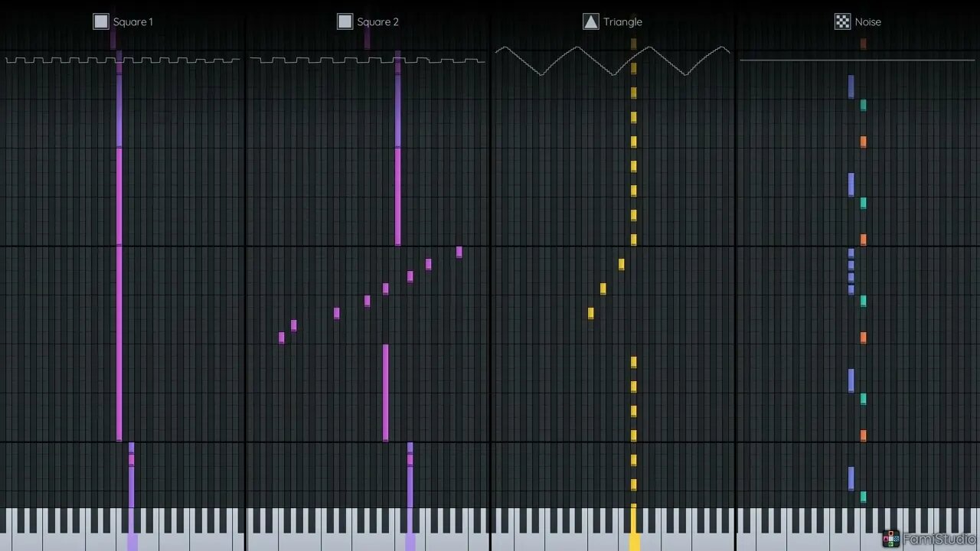This screenshot has height=551, width=980.
Task: Click the Square 1 oscilloscope waveform
Action: 122,60
